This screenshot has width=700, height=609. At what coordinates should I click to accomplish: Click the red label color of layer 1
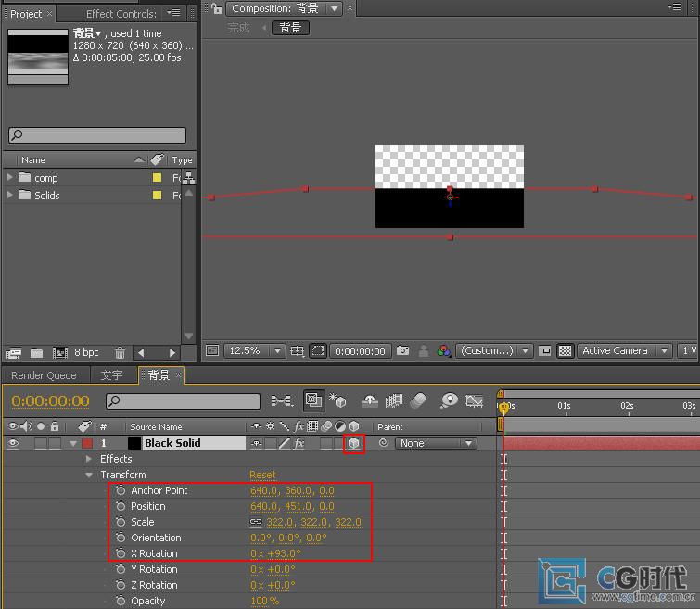click(87, 443)
